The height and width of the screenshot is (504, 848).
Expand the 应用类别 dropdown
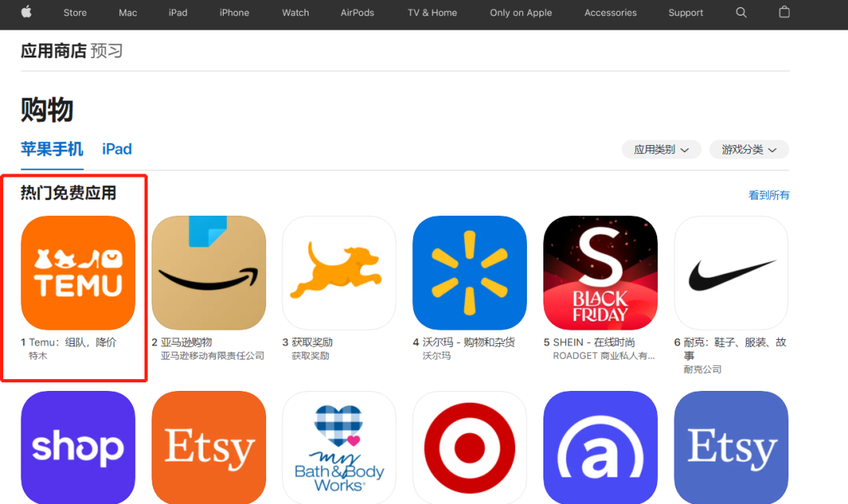coord(661,149)
